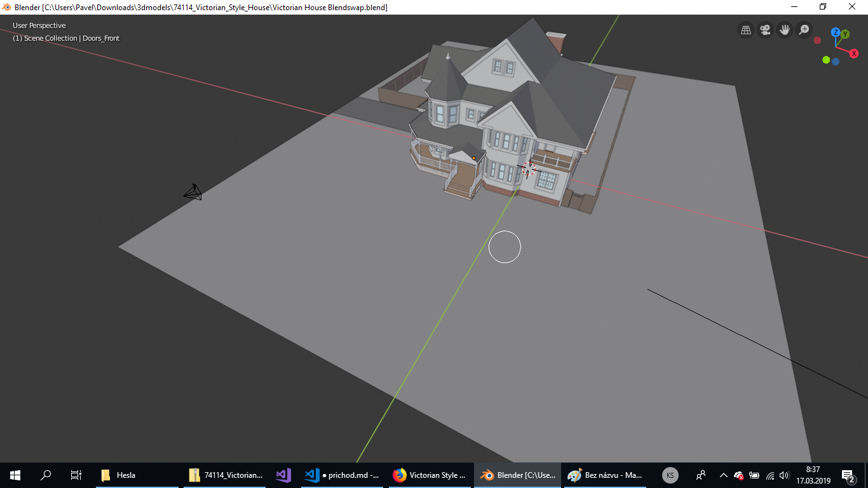
Task: Mute audio using the tray speaker icon
Action: [783, 475]
